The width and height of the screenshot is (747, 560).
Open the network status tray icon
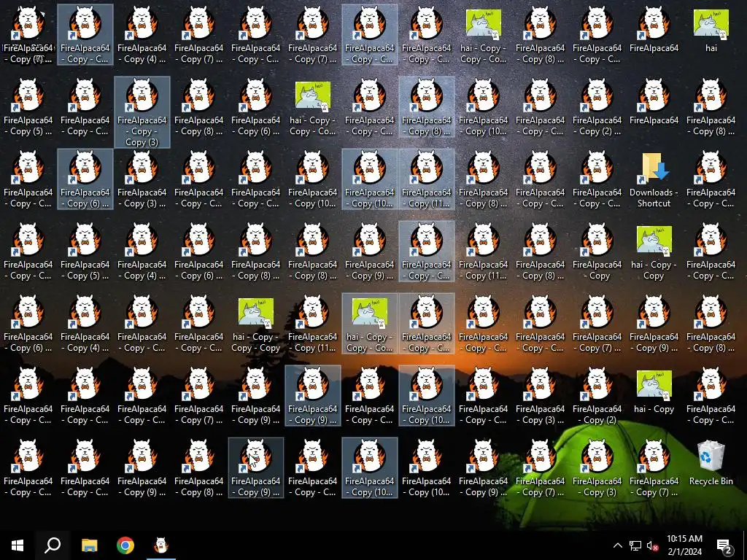(635, 545)
